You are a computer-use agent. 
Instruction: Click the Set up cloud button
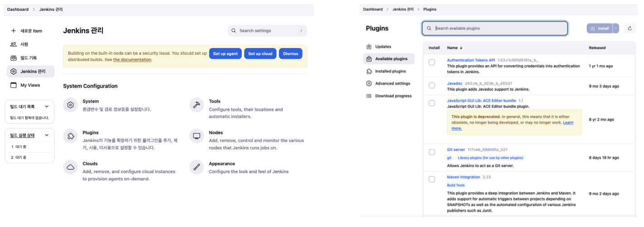pyautogui.click(x=260, y=53)
